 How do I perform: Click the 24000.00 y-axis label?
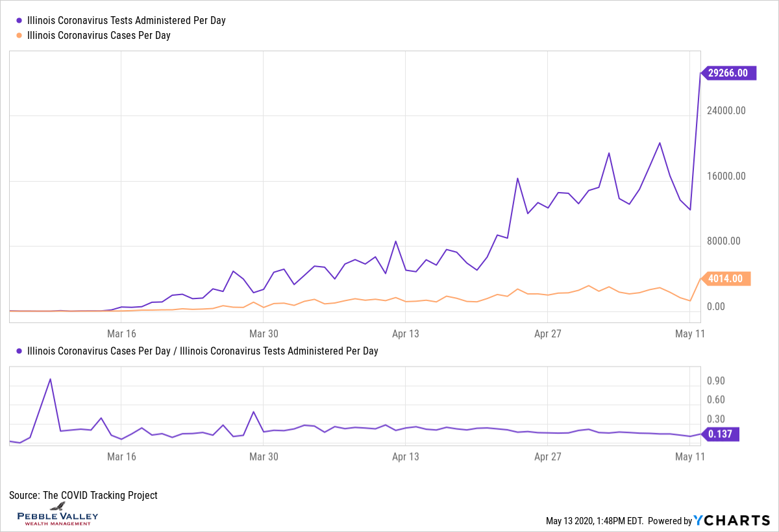coord(726,110)
